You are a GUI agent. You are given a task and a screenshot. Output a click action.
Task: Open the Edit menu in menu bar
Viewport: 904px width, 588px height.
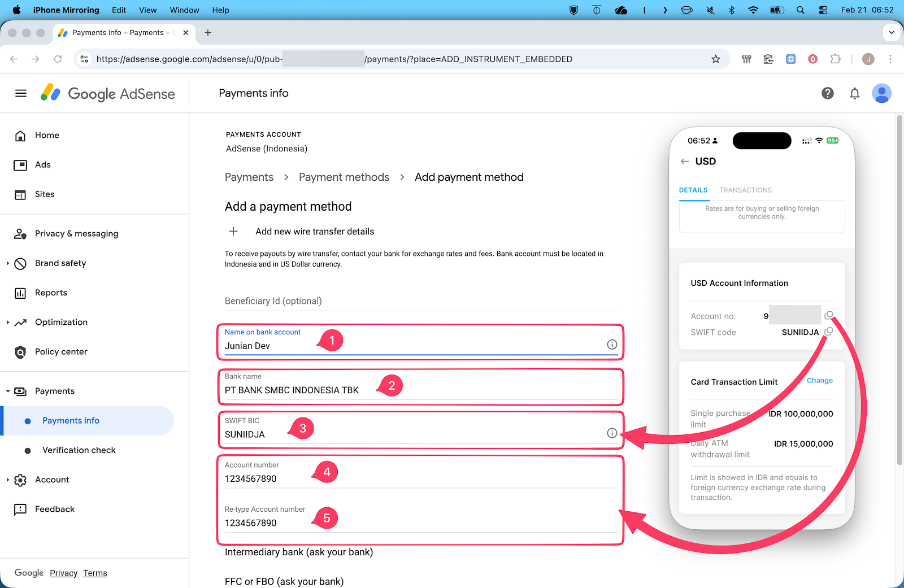(x=119, y=10)
